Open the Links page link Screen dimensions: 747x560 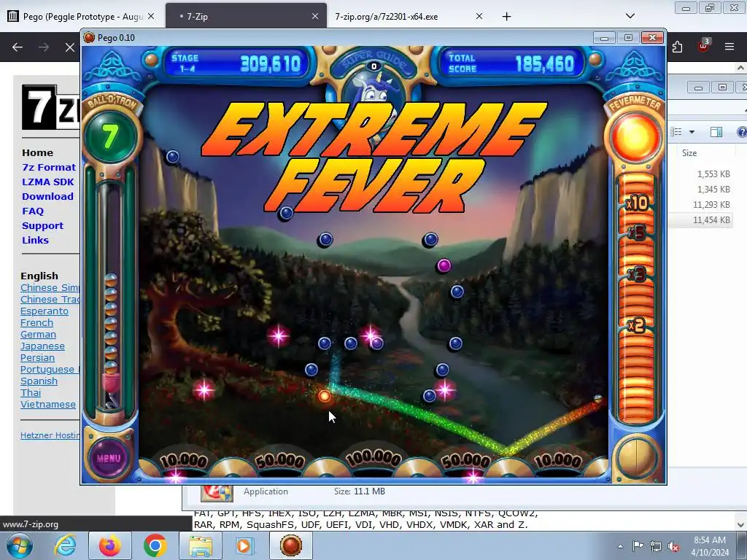click(35, 240)
